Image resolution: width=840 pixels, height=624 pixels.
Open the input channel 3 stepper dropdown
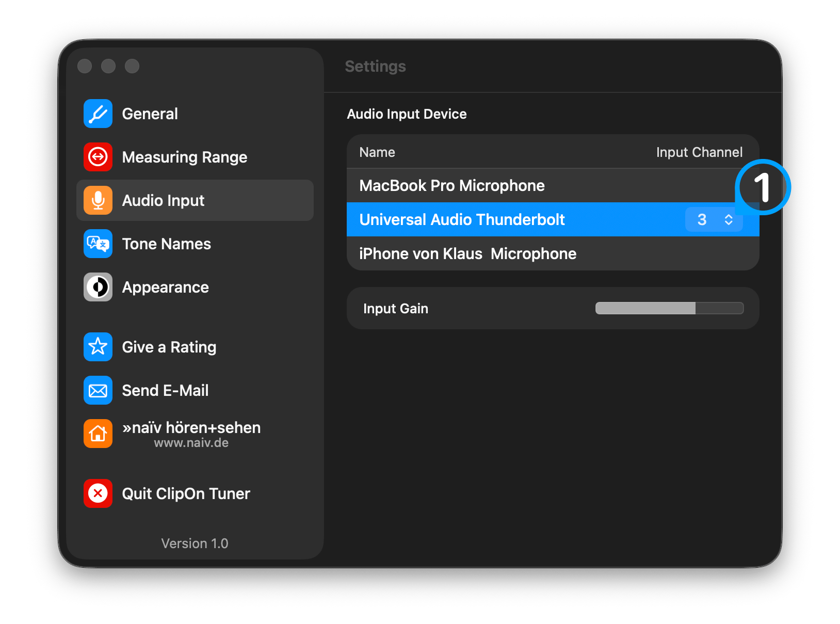(714, 219)
